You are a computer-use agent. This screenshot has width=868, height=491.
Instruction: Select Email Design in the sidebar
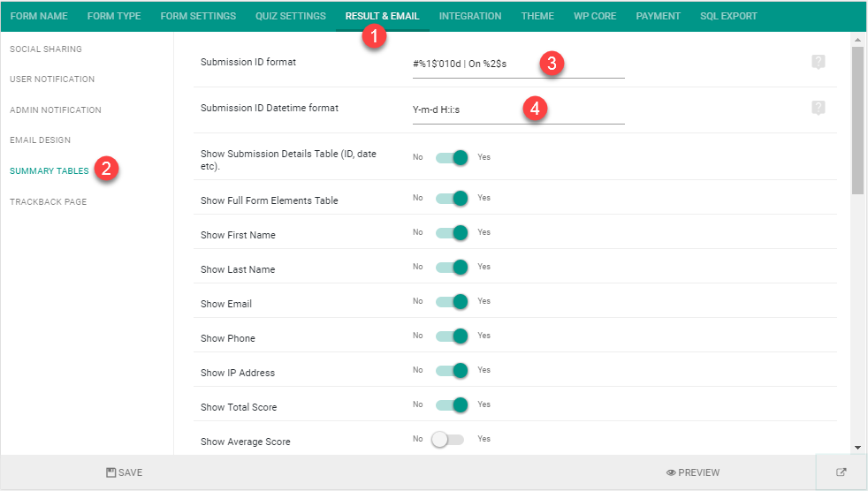point(41,140)
